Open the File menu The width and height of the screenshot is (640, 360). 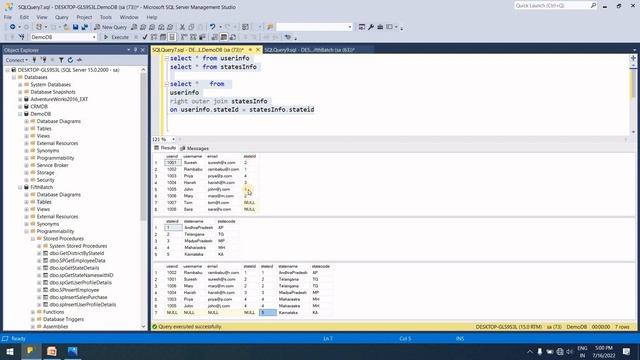click(8, 17)
